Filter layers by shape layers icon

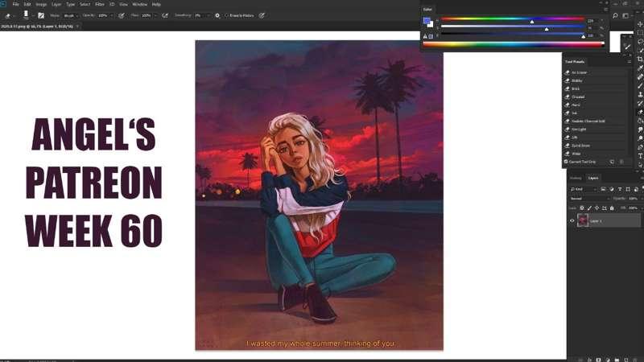point(628,189)
